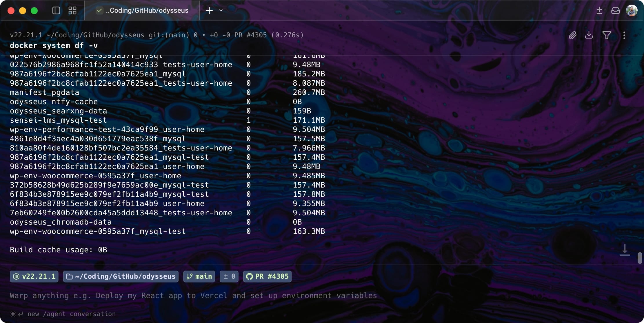The image size is (644, 323).
Task: Select the odysseus_chromadb-data volume name
Action: click(61, 222)
